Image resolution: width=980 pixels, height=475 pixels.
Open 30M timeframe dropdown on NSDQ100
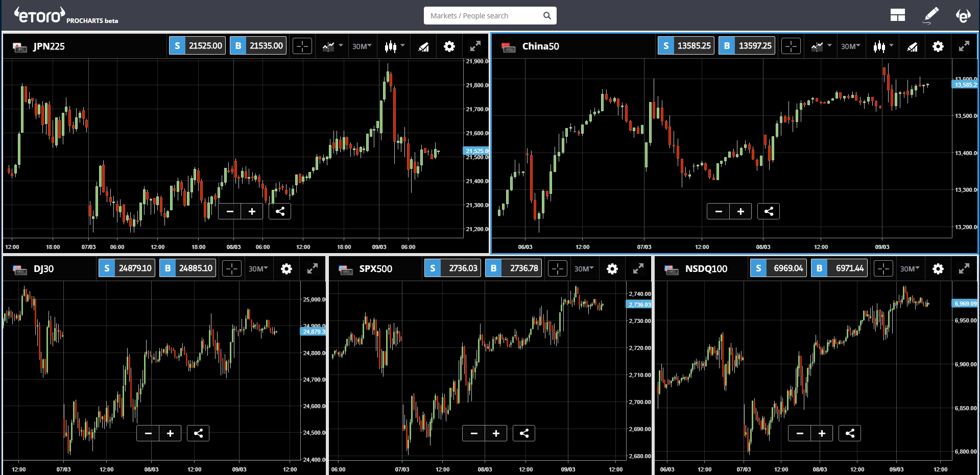point(910,269)
